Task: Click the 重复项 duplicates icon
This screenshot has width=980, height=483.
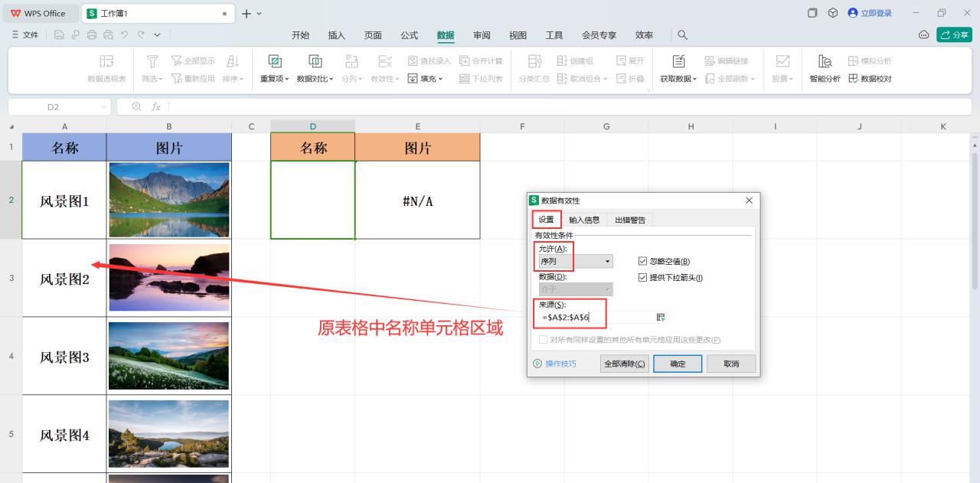Action: point(275,61)
